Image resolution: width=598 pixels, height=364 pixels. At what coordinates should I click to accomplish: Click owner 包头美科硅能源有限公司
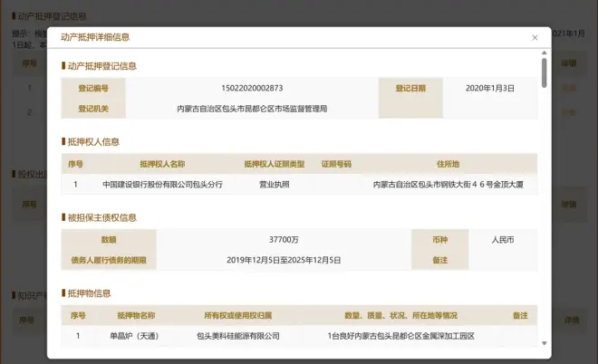point(238,336)
